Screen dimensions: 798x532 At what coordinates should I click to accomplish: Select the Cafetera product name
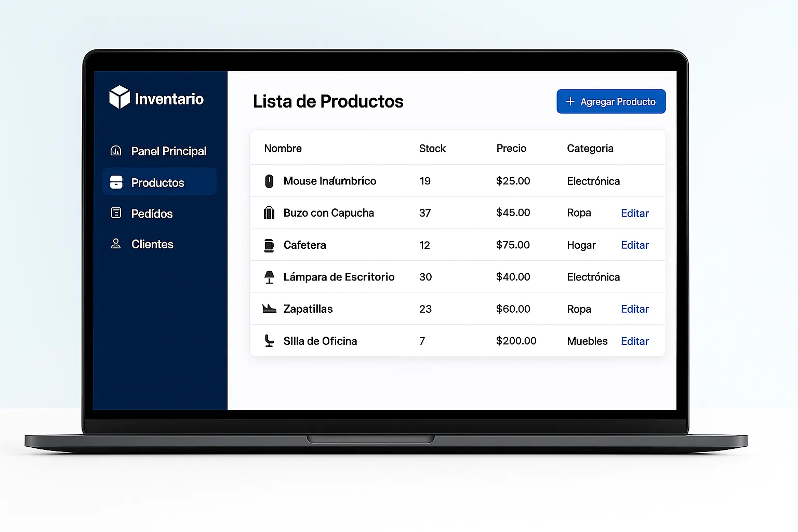(305, 245)
